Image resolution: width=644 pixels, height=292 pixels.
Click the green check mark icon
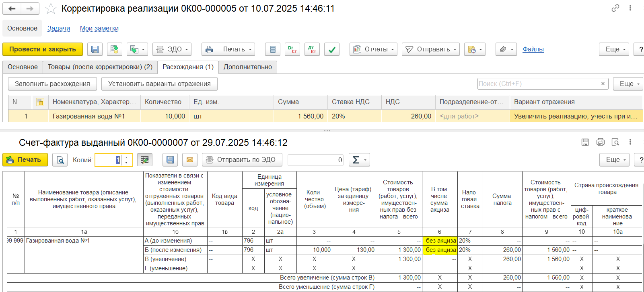pyautogui.click(x=332, y=49)
